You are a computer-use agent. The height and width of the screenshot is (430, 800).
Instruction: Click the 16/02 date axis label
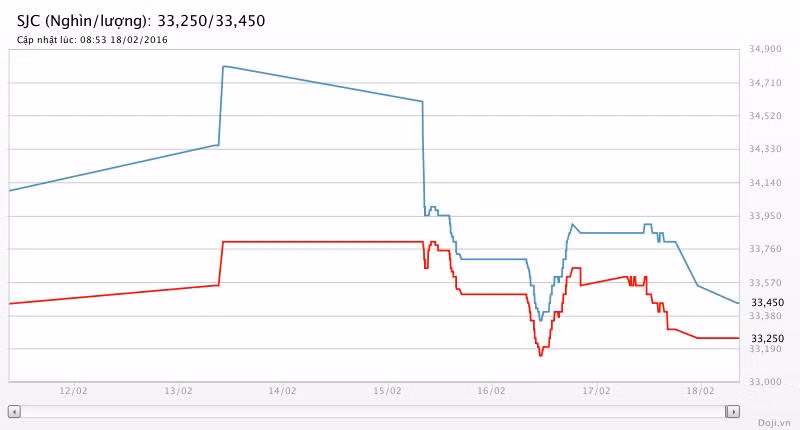[491, 391]
